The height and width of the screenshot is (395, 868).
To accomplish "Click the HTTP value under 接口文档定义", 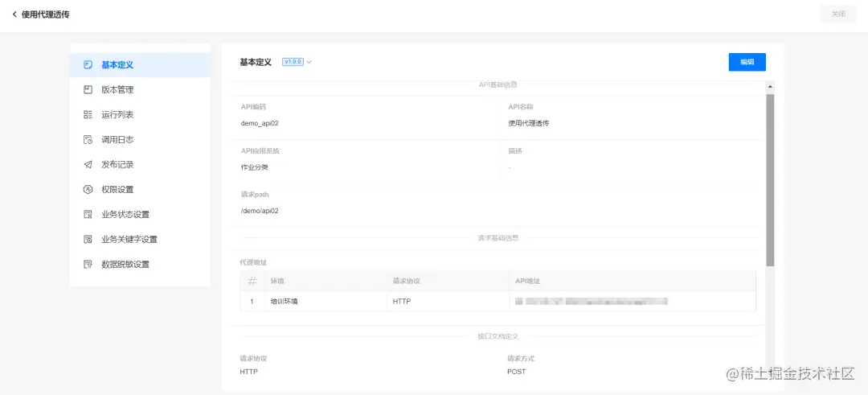I will 249,372.
